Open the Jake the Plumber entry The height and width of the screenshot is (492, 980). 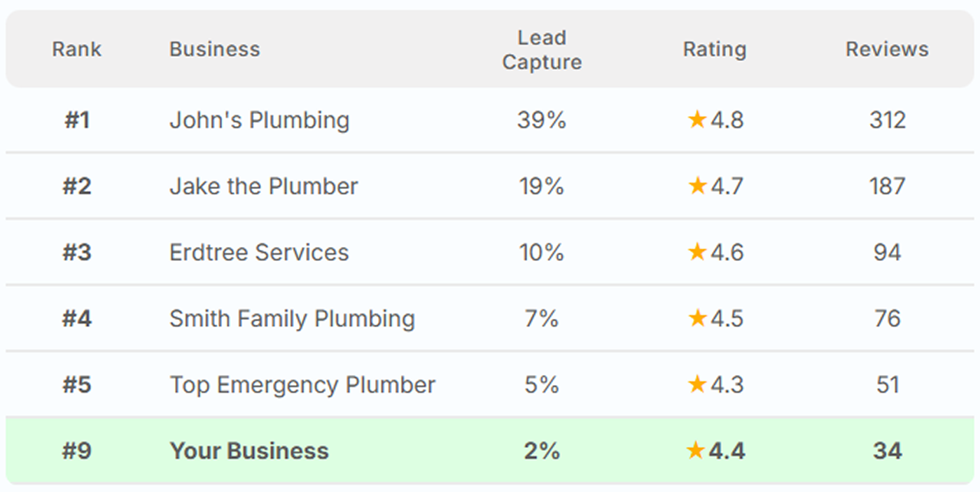(x=263, y=186)
